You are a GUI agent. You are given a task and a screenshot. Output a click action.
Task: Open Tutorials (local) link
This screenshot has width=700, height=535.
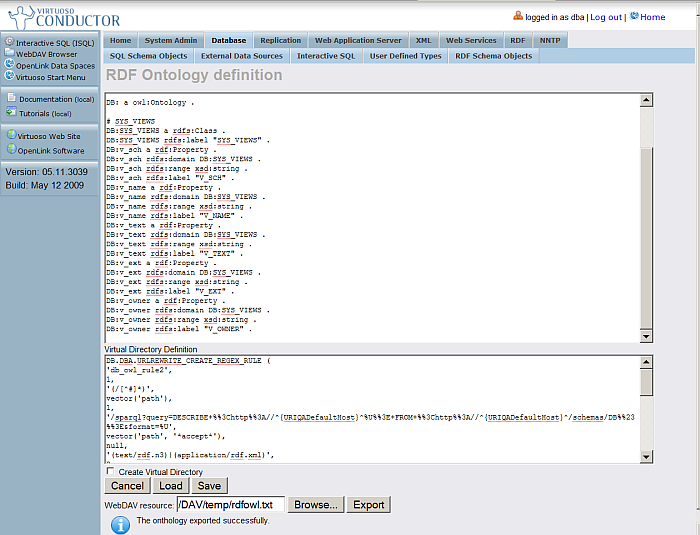tap(45, 113)
